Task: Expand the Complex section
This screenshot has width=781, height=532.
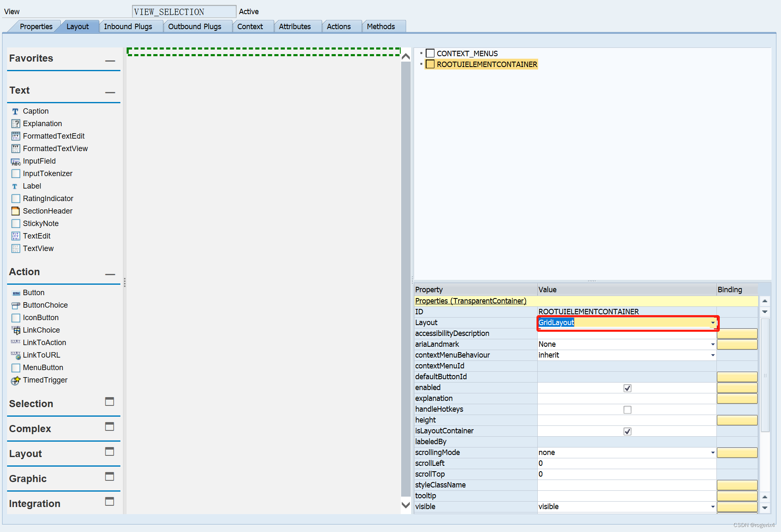Action: pyautogui.click(x=110, y=427)
